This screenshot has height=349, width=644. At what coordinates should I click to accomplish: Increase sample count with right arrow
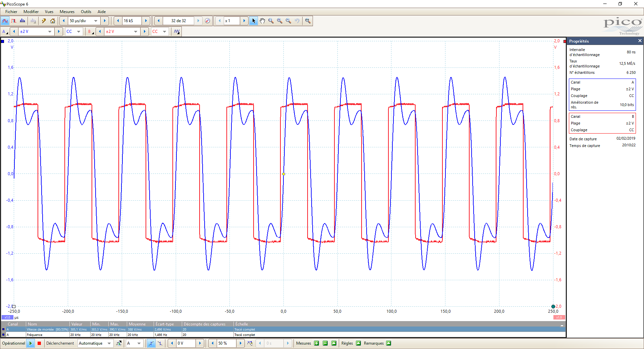[146, 21]
